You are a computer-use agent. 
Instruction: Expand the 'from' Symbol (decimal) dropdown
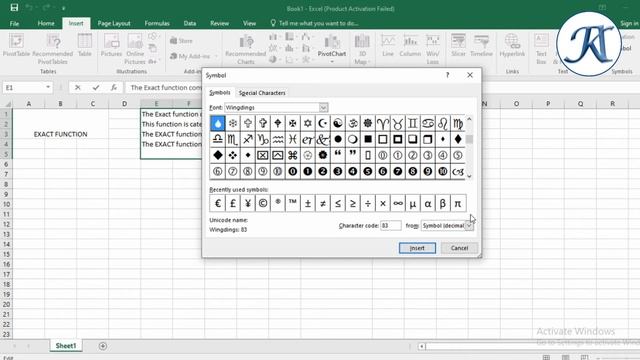coord(469,225)
